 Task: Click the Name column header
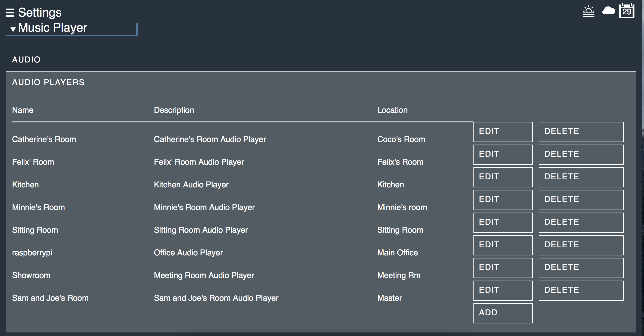click(23, 110)
